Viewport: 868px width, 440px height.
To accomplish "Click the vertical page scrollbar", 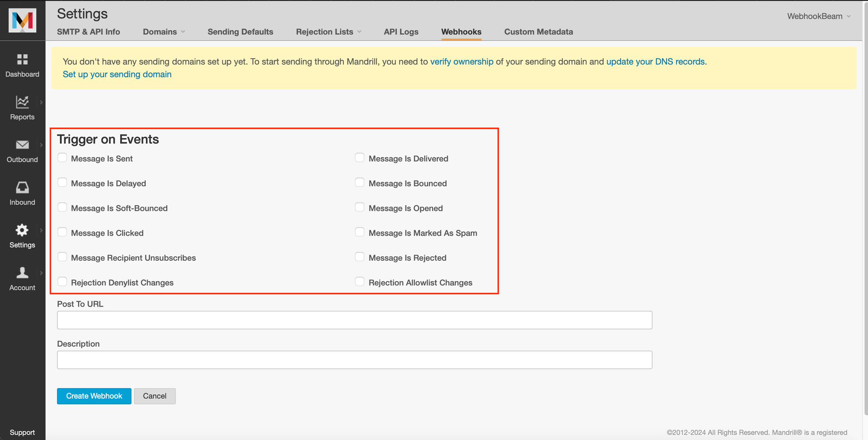I will [x=865, y=208].
